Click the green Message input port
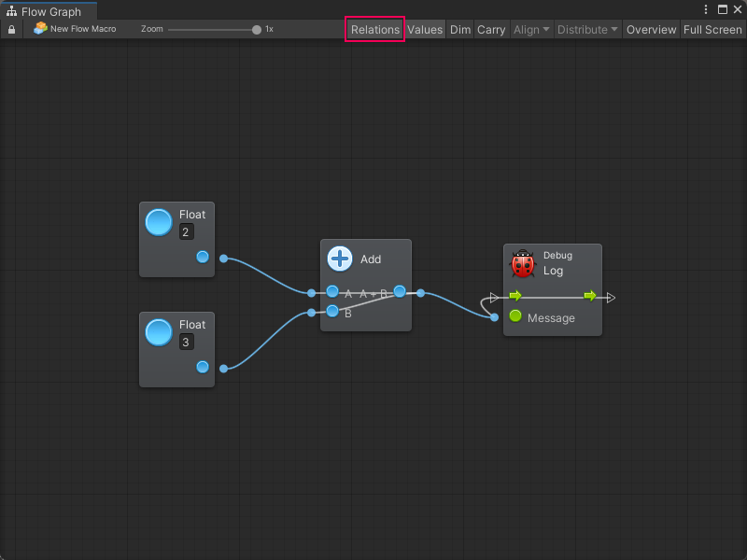Screen dimensions: 747x560 (x=515, y=317)
